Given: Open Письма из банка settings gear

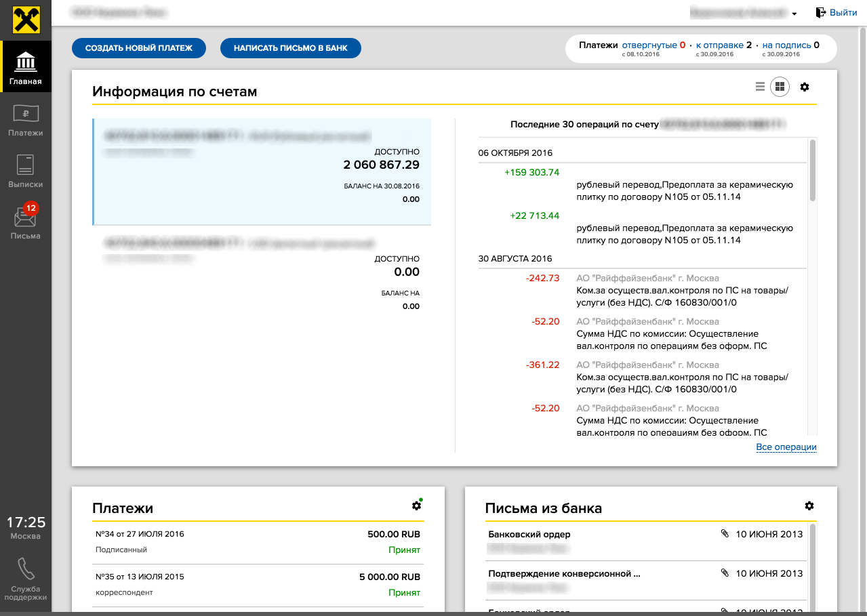Looking at the screenshot, I should coord(809,506).
